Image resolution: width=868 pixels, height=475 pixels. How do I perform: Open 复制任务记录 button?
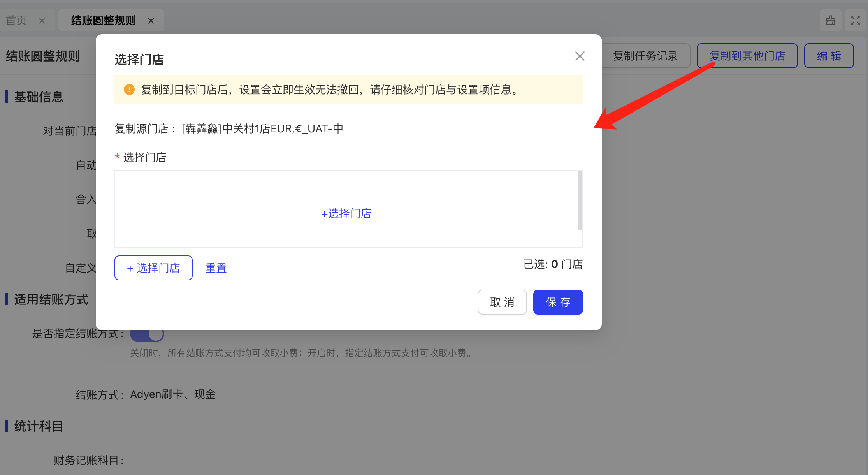tap(645, 56)
